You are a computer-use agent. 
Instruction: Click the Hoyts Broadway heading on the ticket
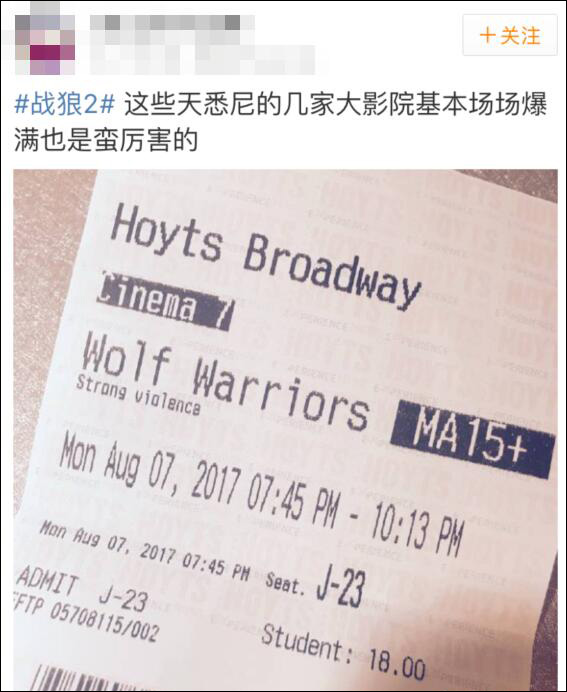(x=265, y=257)
